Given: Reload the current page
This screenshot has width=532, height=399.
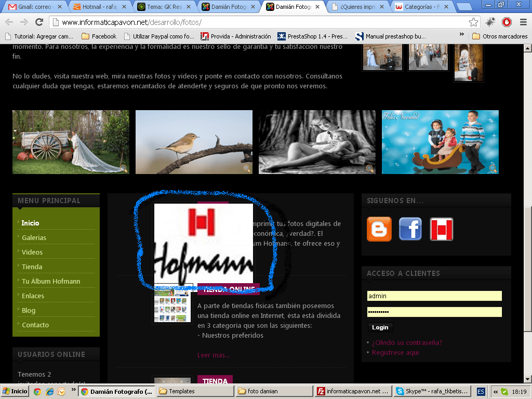Looking at the screenshot, I should click(39, 22).
